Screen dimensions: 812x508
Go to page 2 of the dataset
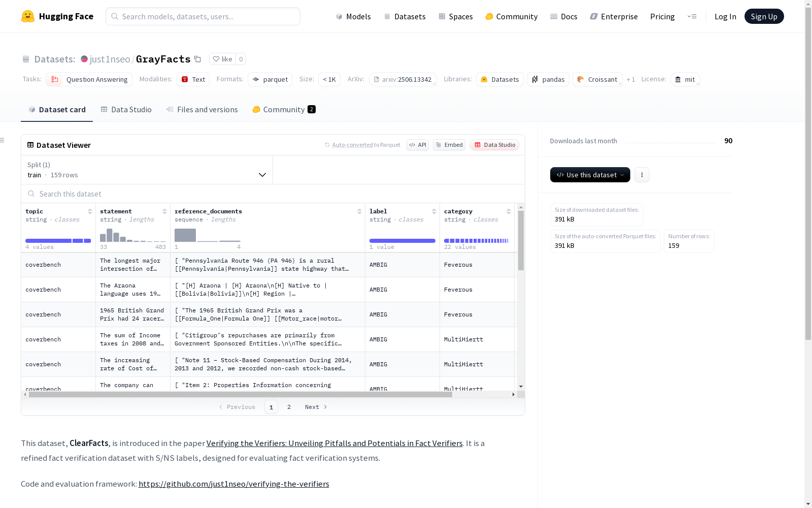(x=289, y=407)
